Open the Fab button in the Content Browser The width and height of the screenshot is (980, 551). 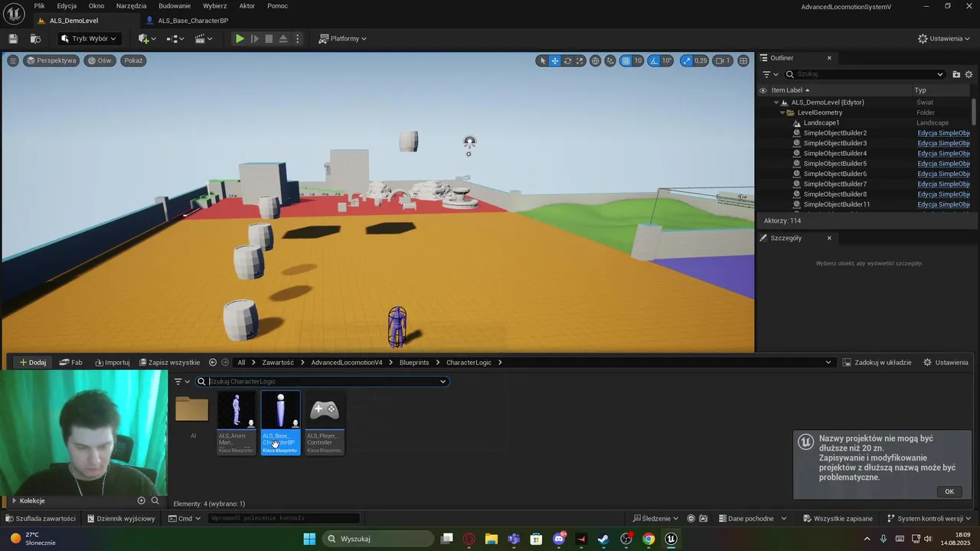pos(70,363)
